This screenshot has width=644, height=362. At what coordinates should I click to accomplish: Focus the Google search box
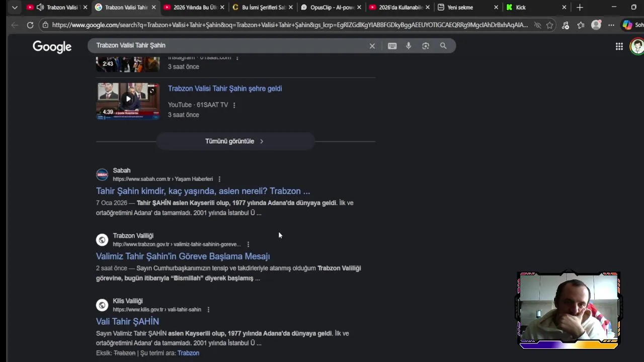click(x=272, y=45)
